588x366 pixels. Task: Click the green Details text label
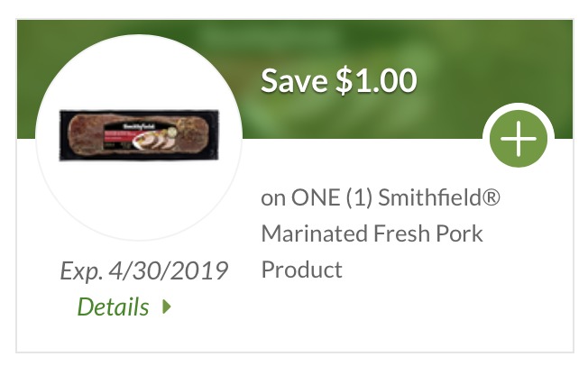click(114, 307)
